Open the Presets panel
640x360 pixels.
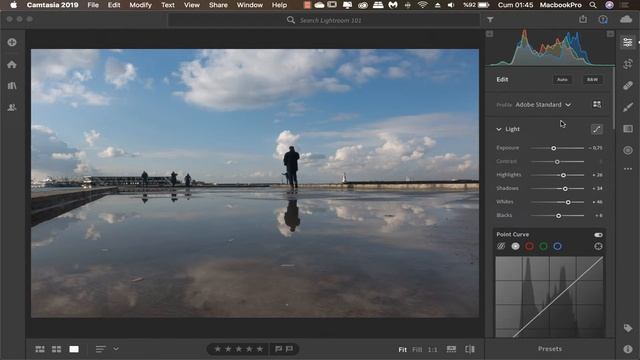tap(550, 349)
